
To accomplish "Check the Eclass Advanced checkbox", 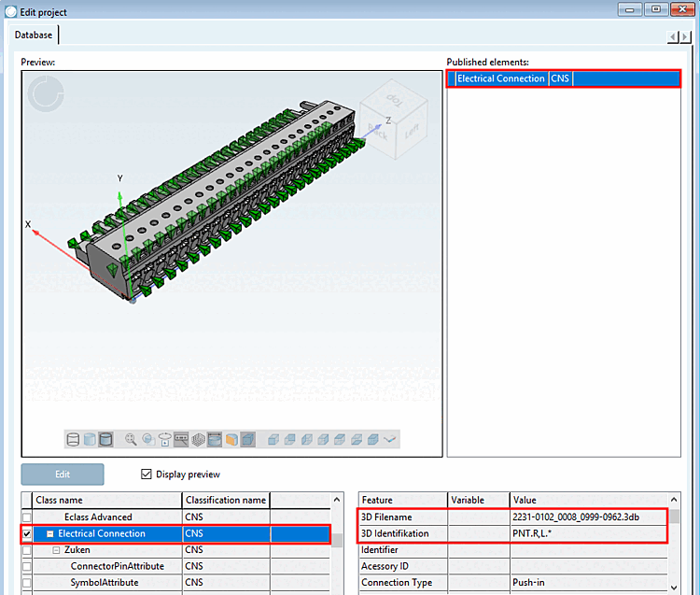I will 26,517.
